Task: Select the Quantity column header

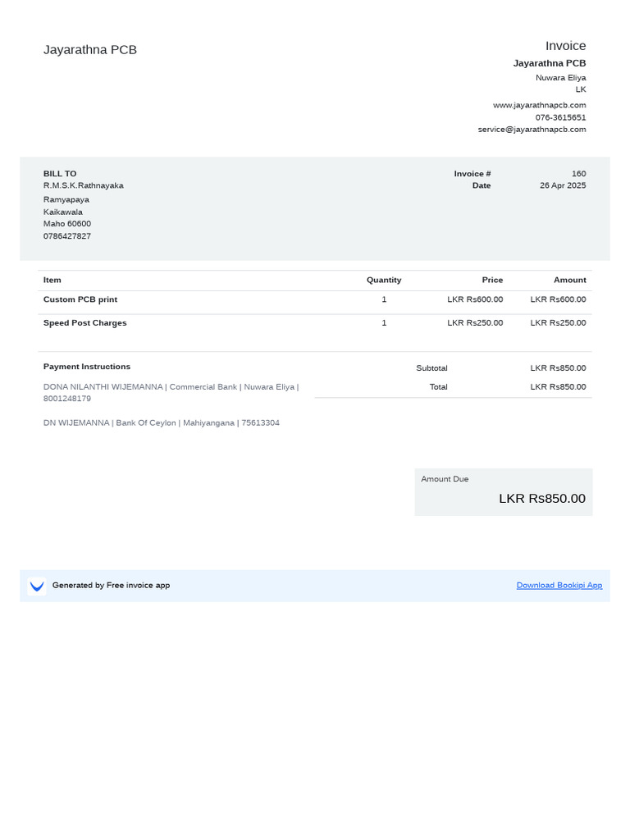Action: [x=384, y=281]
